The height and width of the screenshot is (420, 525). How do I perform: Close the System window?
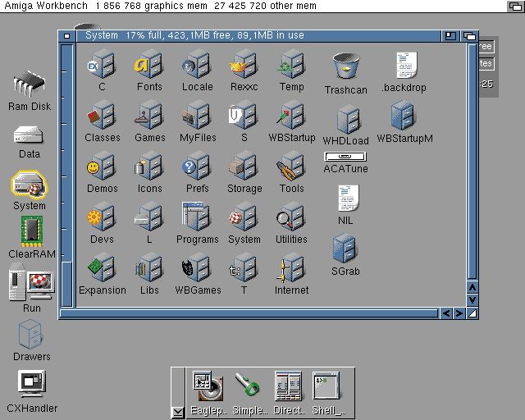(67, 36)
